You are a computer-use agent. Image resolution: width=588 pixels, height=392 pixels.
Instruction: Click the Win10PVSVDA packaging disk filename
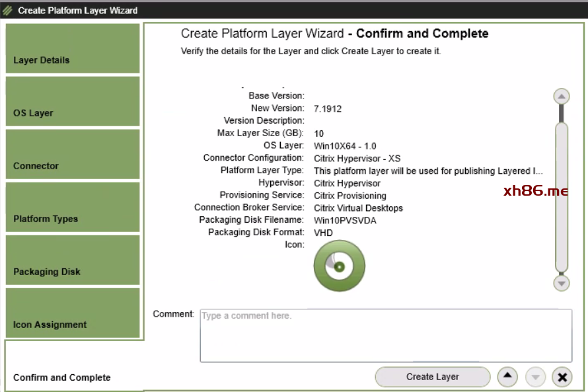tap(345, 220)
